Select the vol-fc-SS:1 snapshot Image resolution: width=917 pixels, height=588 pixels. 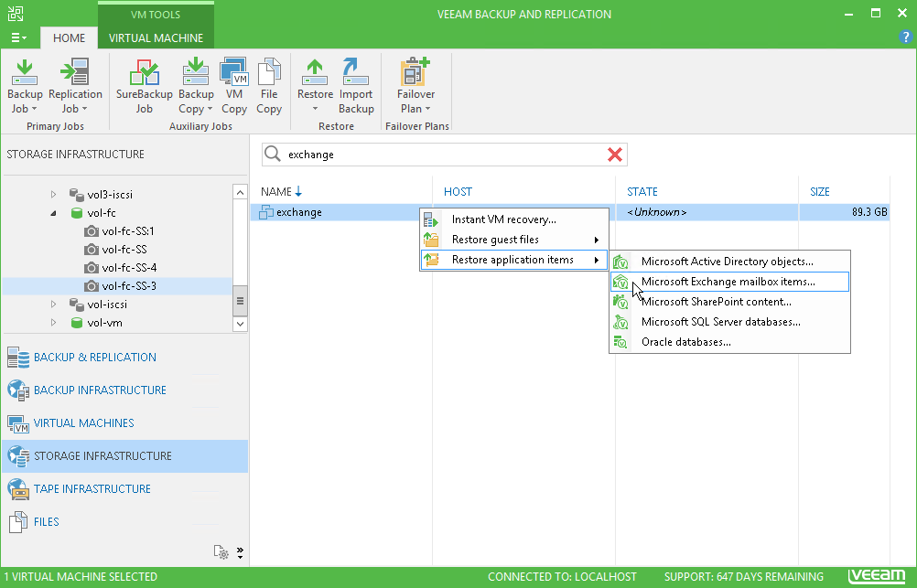coord(119,230)
